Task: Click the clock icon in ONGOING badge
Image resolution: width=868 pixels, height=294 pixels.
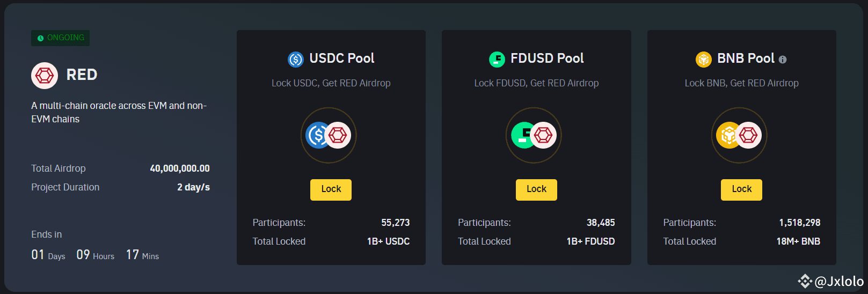Action: [40, 38]
